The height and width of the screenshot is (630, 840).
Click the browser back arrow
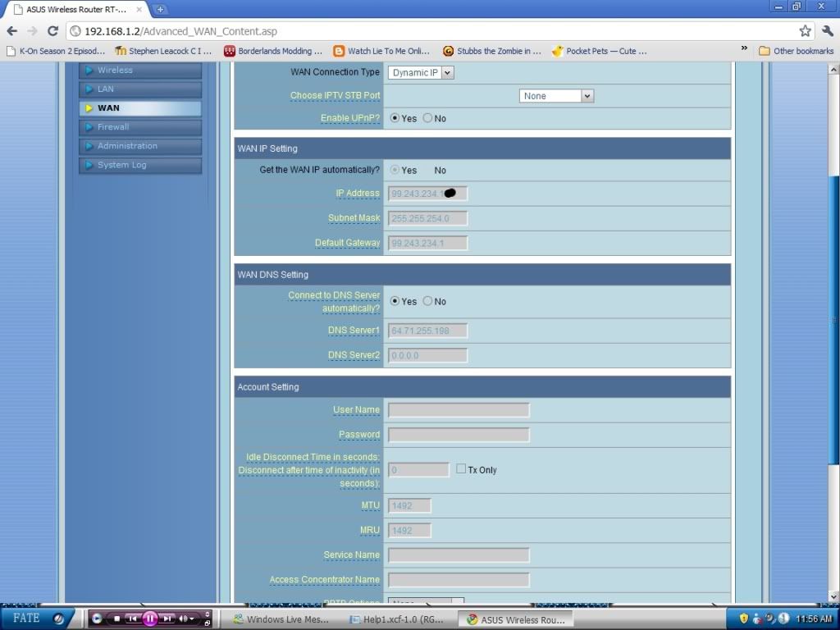click(11, 31)
